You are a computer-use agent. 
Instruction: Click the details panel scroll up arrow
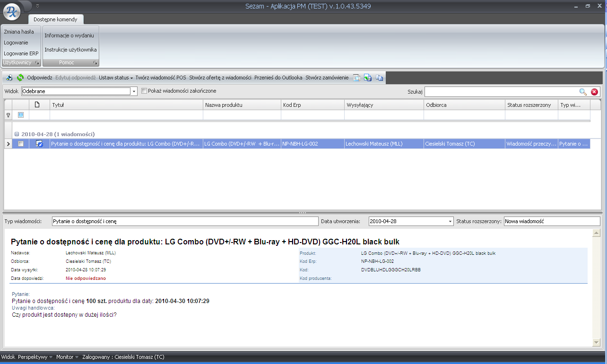595,233
